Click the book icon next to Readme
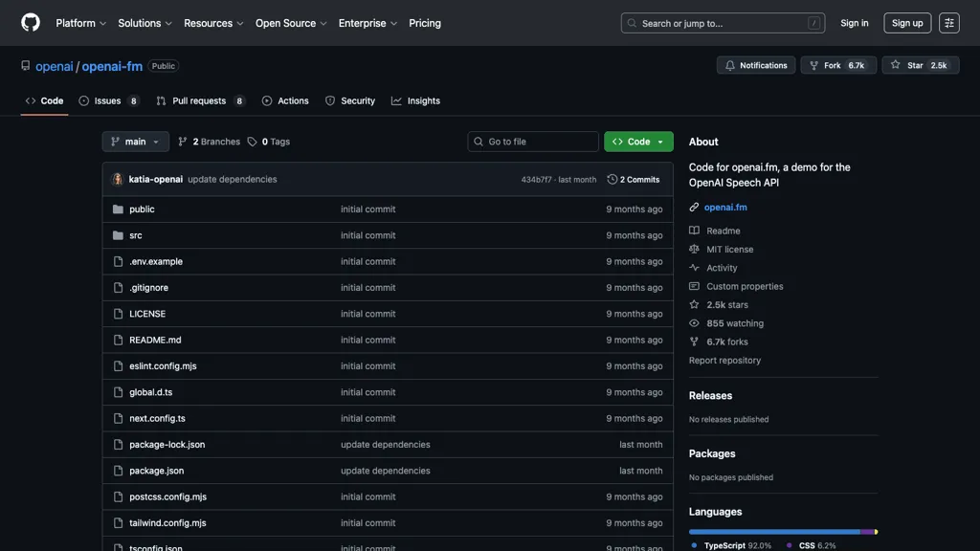Viewport: 980px width, 551px height. tap(694, 231)
